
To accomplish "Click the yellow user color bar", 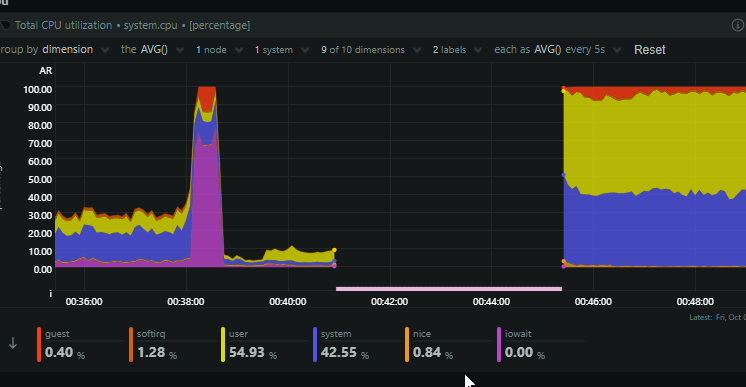I will (x=223, y=344).
